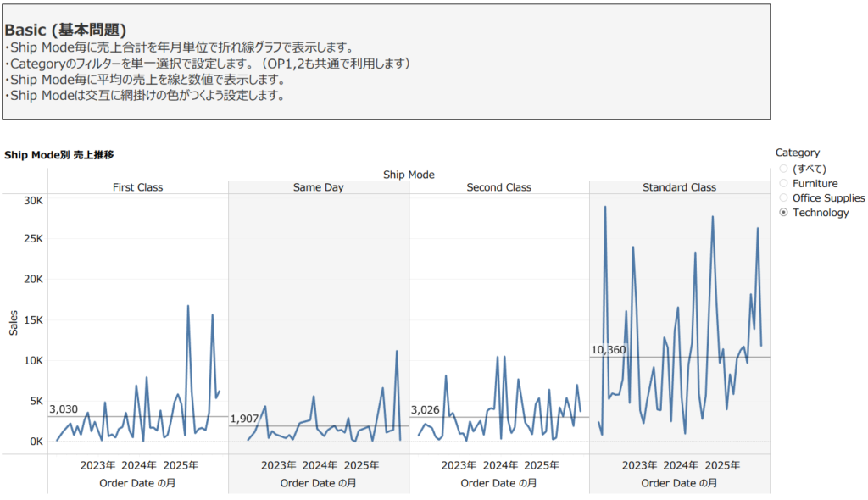868x500 pixels.
Task: Click the Standard Class column header
Action: [679, 187]
